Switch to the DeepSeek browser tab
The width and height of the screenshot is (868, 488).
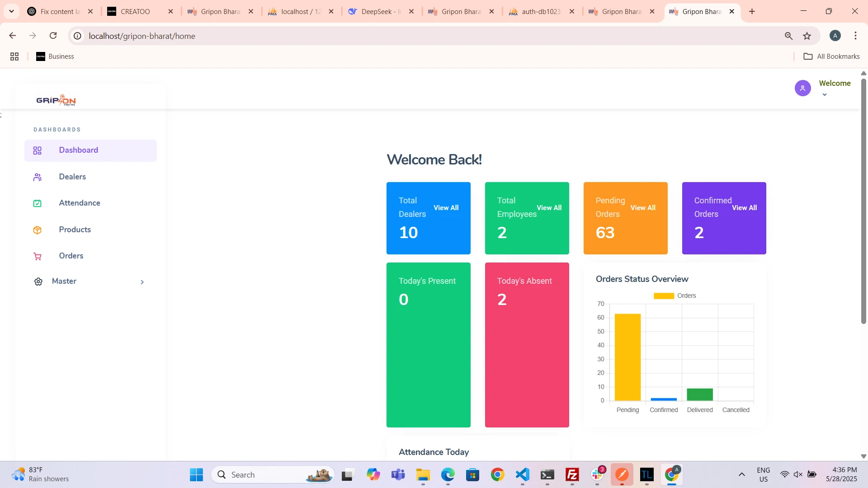tap(376, 11)
